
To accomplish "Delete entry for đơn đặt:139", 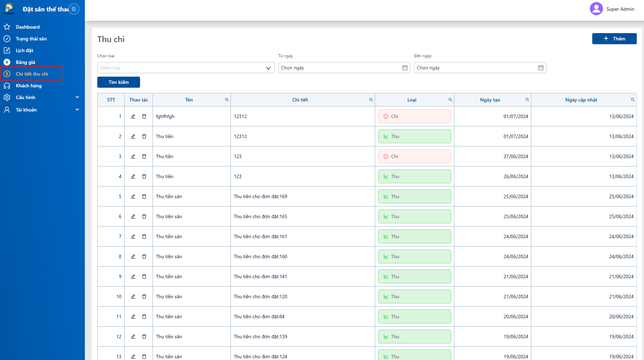I will point(144,337).
